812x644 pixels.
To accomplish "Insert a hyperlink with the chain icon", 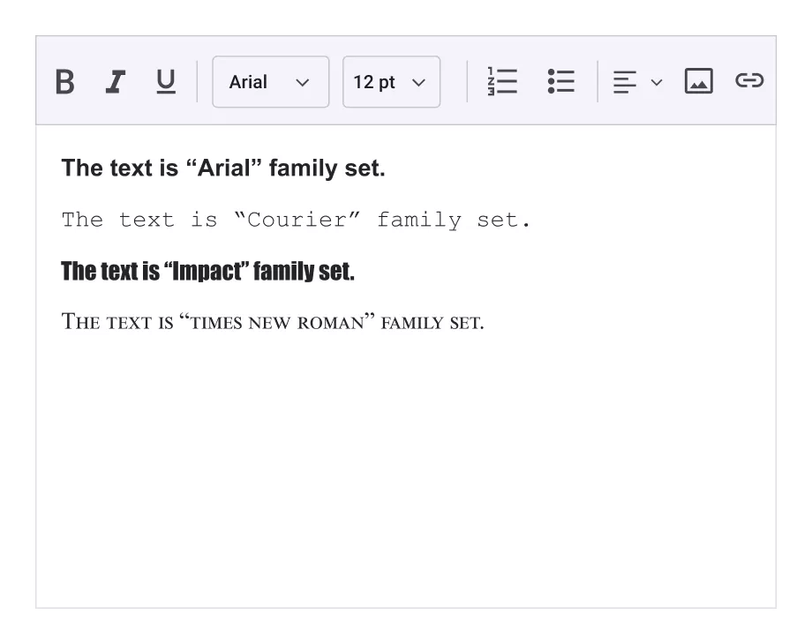I will tap(749, 81).
